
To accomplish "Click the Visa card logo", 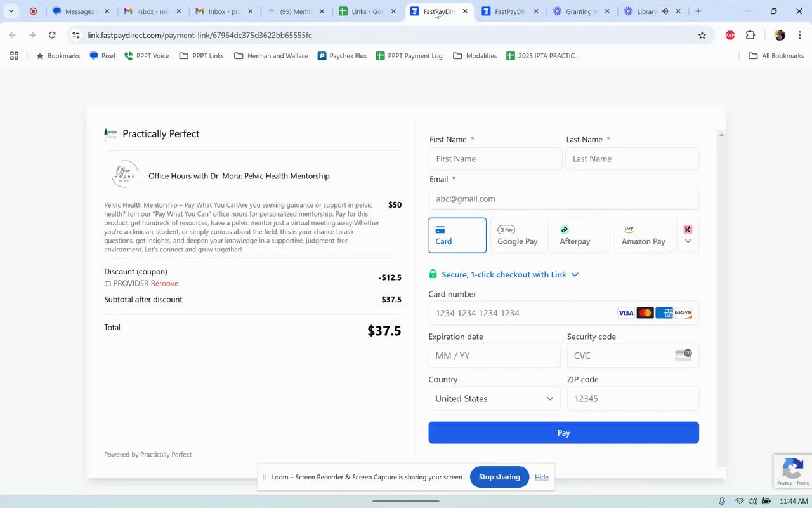I will [626, 313].
